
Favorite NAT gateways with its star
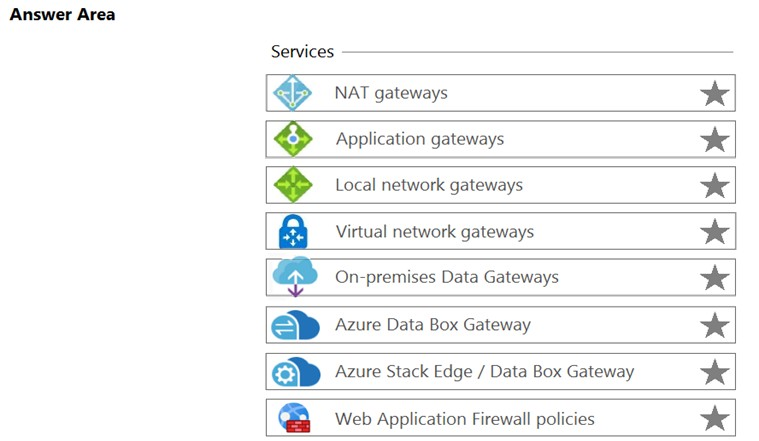(714, 94)
